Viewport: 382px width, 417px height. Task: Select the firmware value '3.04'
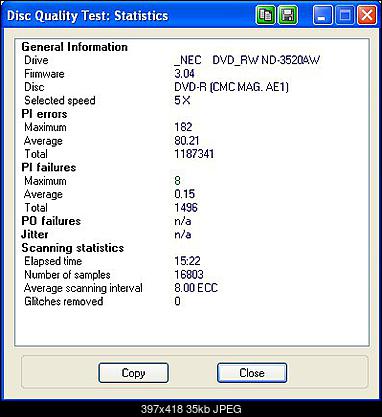(x=184, y=74)
